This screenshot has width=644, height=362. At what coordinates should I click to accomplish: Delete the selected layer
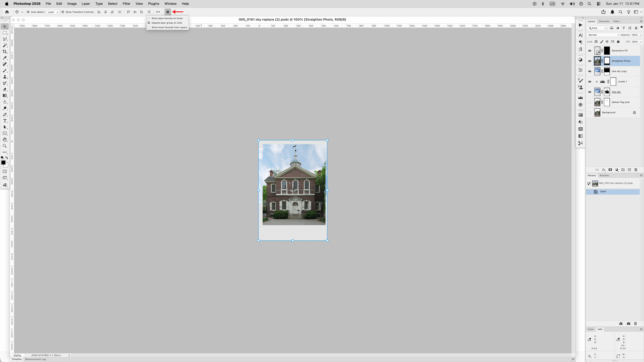pos(636,170)
